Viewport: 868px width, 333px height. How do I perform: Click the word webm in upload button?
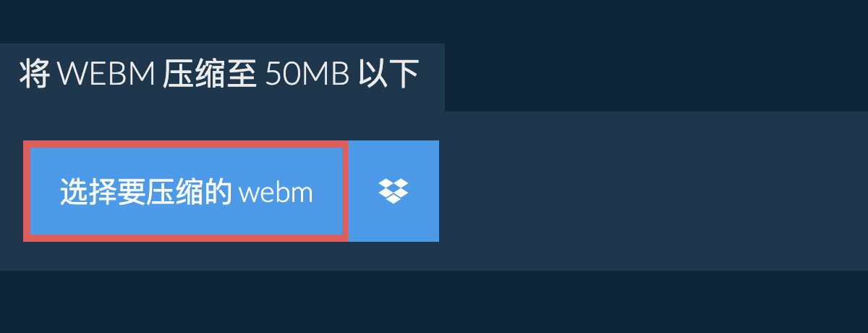pos(276,193)
